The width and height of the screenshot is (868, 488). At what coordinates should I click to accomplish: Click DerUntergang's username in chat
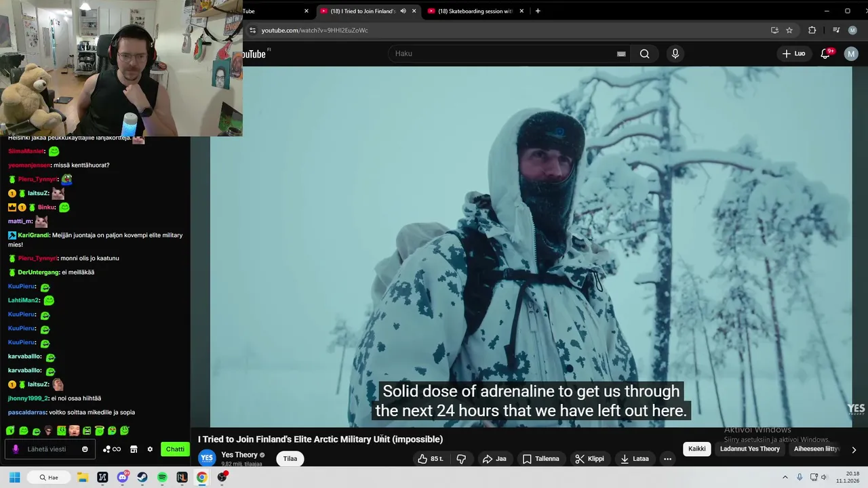point(37,272)
